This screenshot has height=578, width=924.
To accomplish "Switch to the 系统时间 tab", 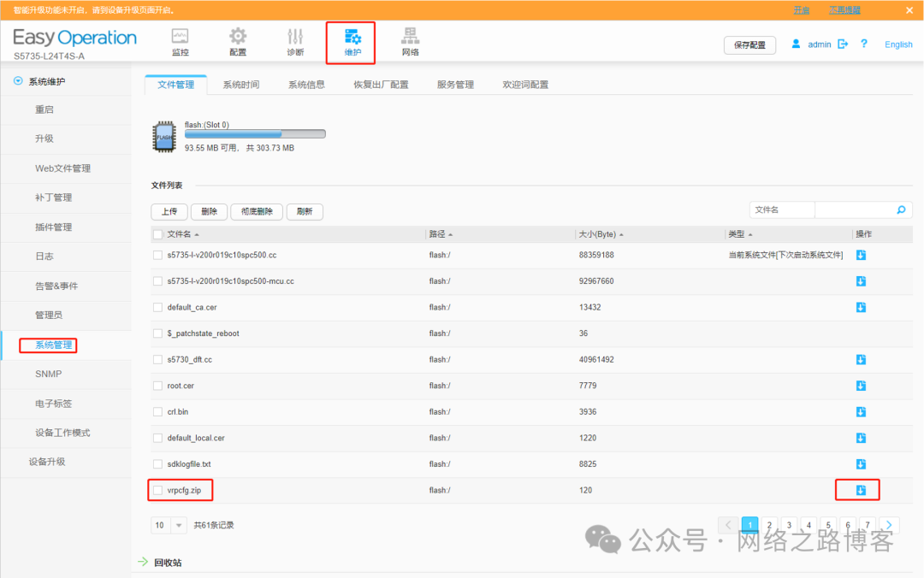I will [240, 85].
